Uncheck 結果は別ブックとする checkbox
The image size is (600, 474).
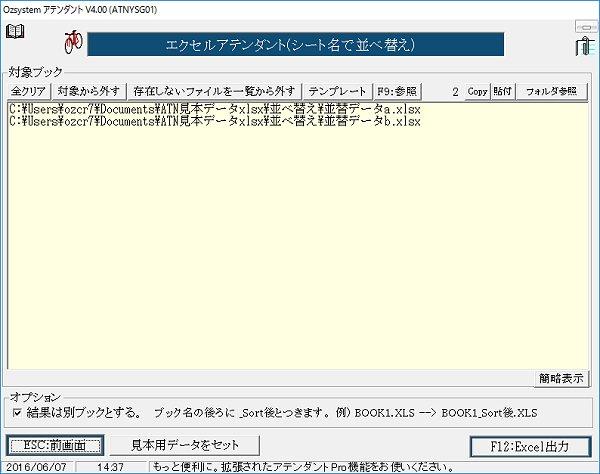17,412
